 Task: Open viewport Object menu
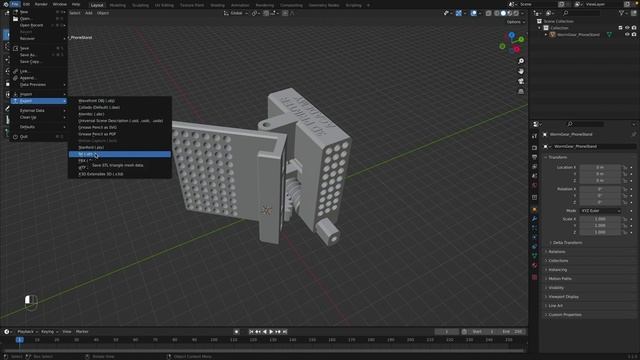(x=103, y=13)
